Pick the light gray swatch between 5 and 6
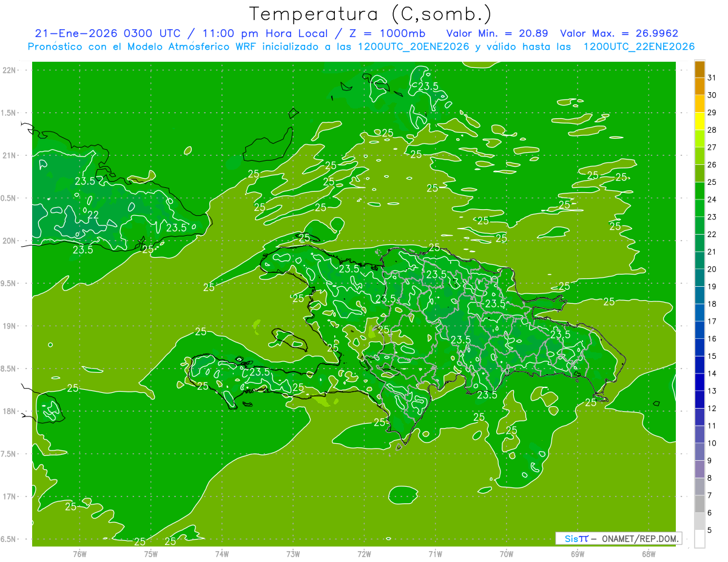Screen dimensions: 728x562 coord(699,522)
